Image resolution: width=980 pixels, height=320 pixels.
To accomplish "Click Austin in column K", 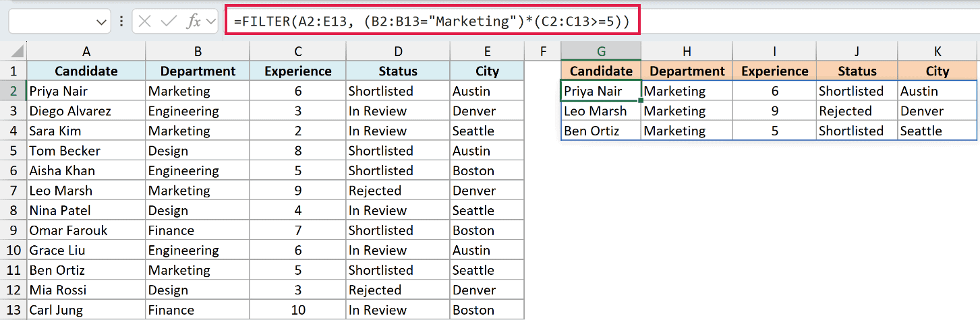I will click(937, 91).
